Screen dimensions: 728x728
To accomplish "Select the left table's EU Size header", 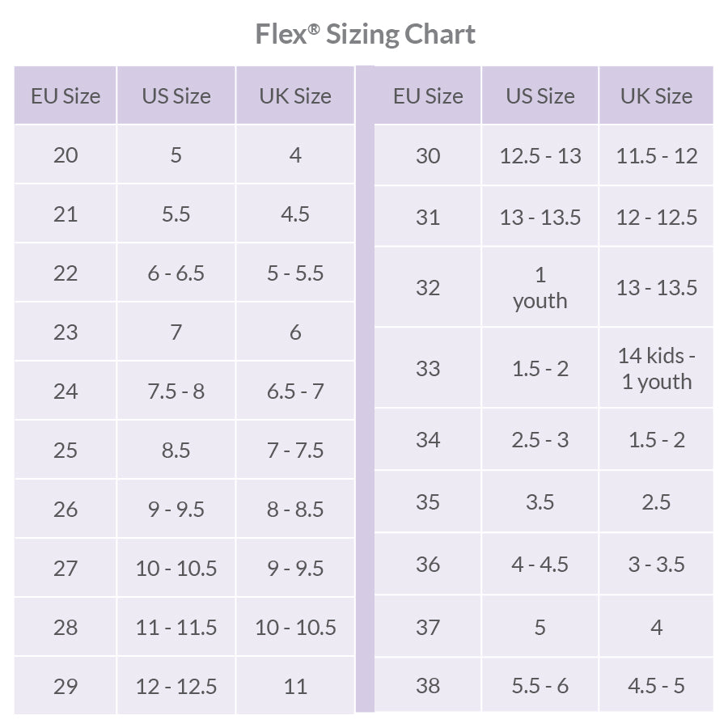I will coord(66,96).
